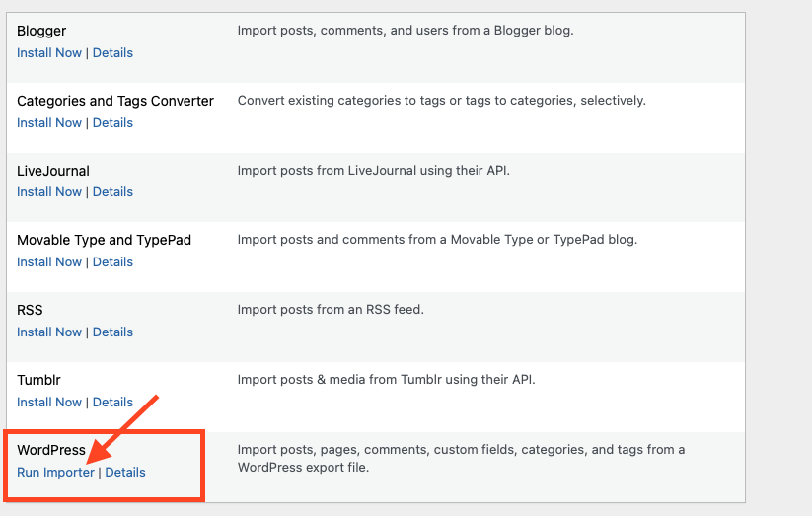Install the Movable Type and TypePad importer

tap(49, 262)
